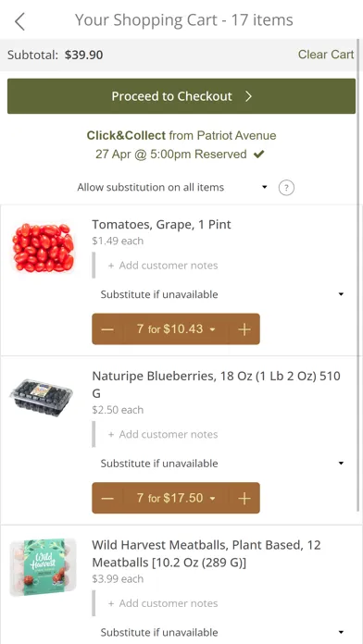The width and height of the screenshot is (363, 644).
Task: Open Blueberries quantity dropdown showing 7 for $17.50
Action: coord(176,498)
